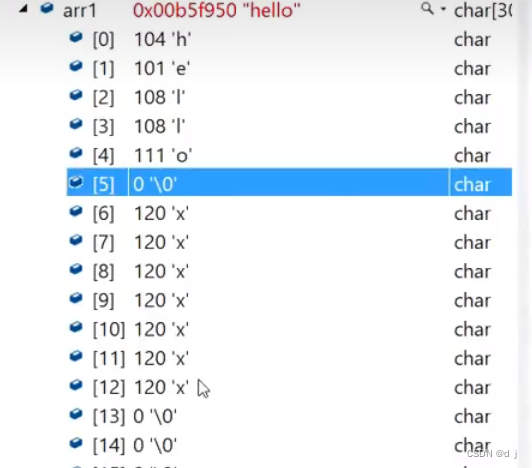Click the cube icon of element [12]

(76, 385)
